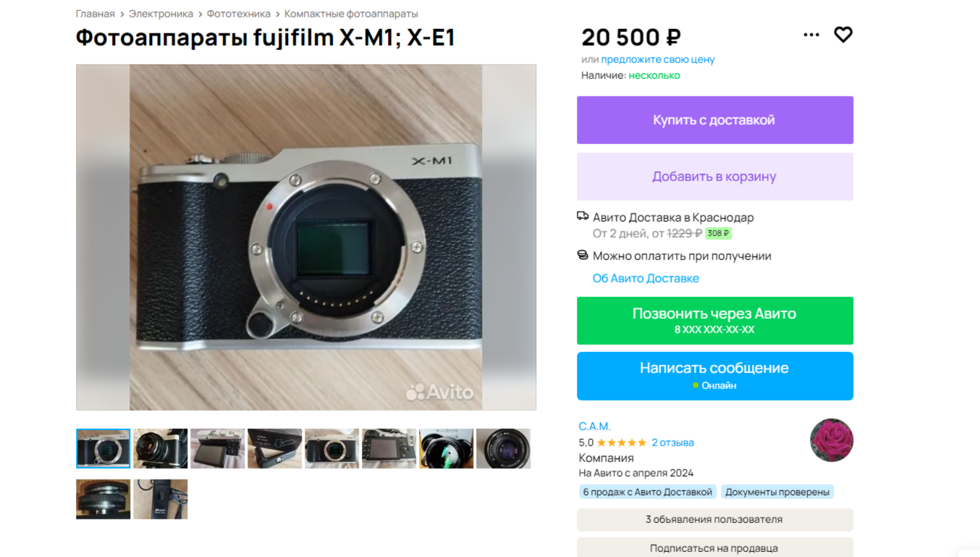Open the предложите свою цену link
980x557 pixels.
point(658,59)
